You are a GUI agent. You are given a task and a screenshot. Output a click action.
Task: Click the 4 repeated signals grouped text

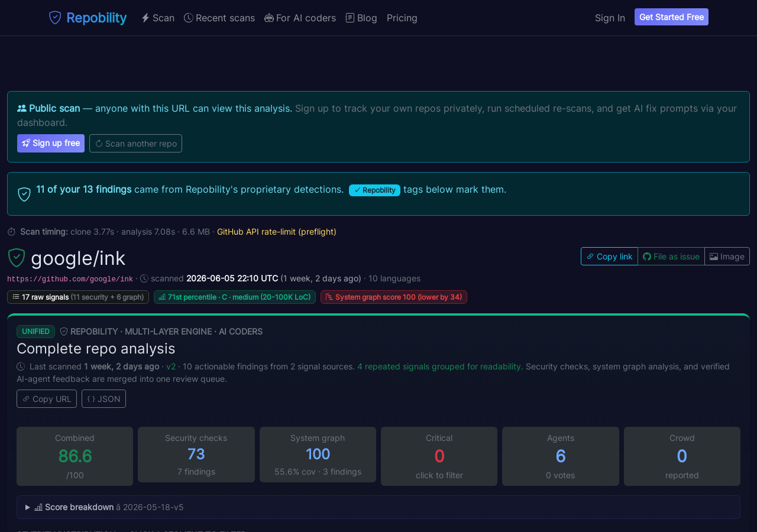tap(440, 366)
